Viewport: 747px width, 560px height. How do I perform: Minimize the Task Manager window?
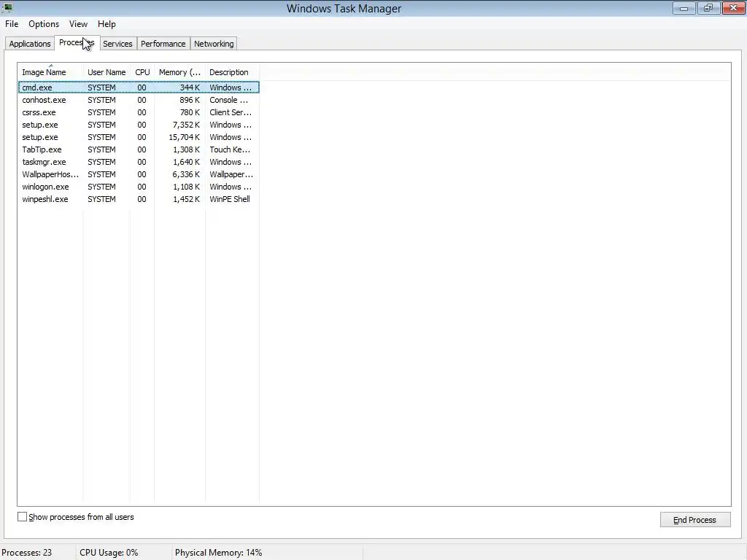[x=684, y=8]
